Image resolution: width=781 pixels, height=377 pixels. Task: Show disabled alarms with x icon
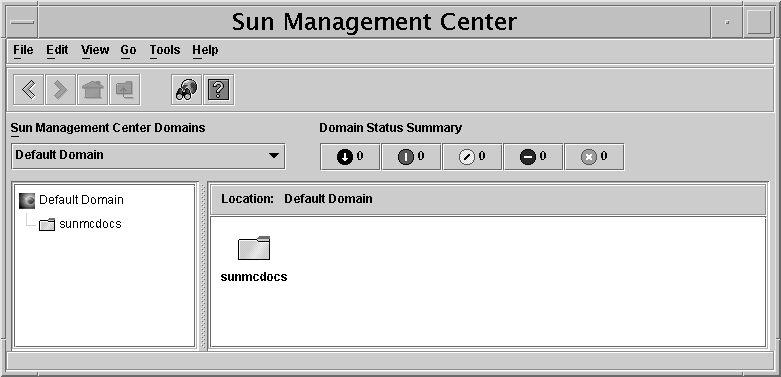[594, 157]
